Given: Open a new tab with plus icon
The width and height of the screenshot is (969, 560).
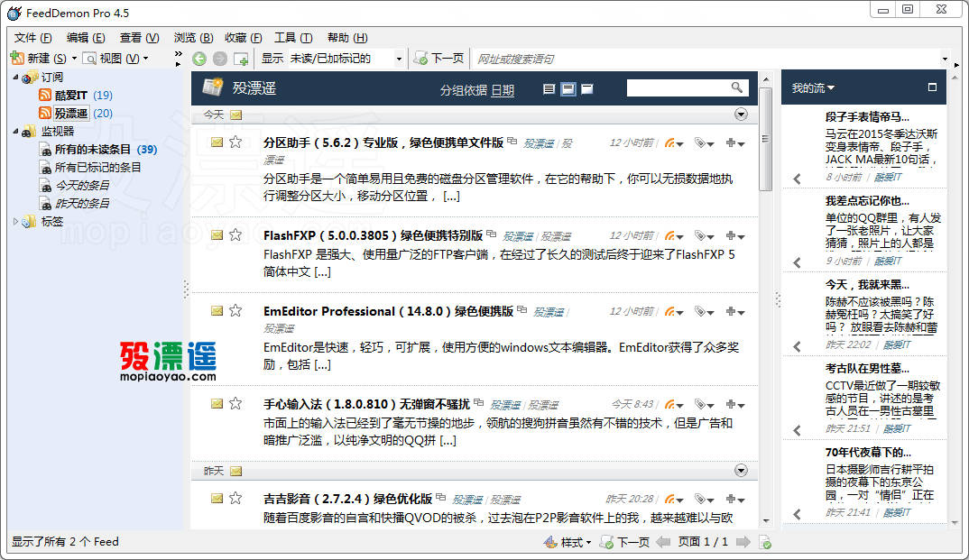Looking at the screenshot, I should [241, 59].
